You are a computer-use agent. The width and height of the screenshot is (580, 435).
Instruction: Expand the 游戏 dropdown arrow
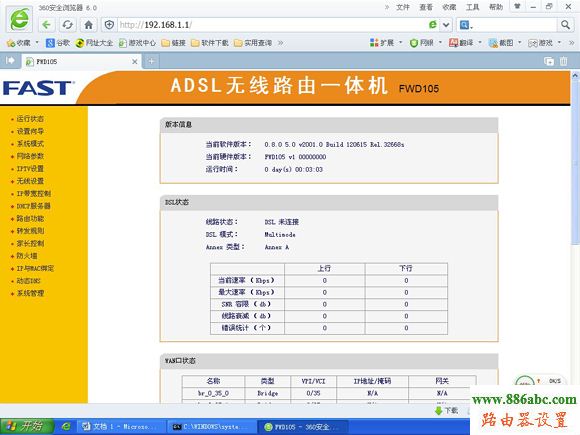(559, 43)
